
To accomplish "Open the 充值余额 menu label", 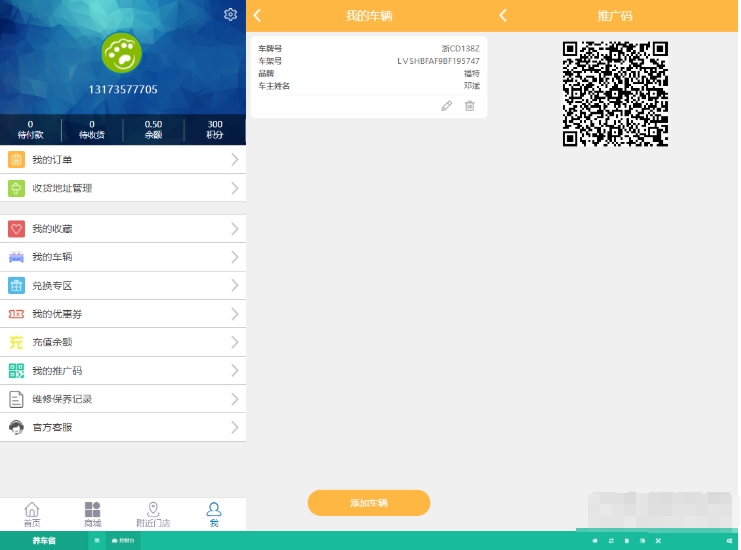I will pos(52,342).
